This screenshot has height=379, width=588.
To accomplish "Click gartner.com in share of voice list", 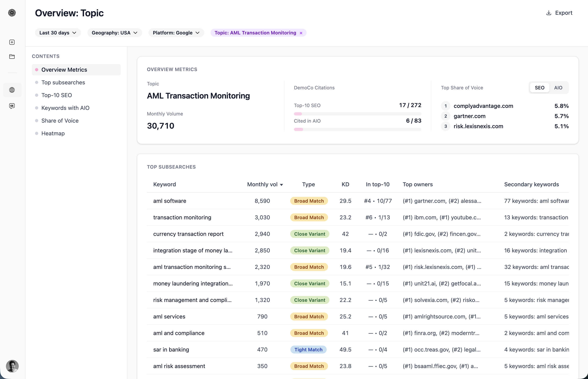I will pos(469,116).
